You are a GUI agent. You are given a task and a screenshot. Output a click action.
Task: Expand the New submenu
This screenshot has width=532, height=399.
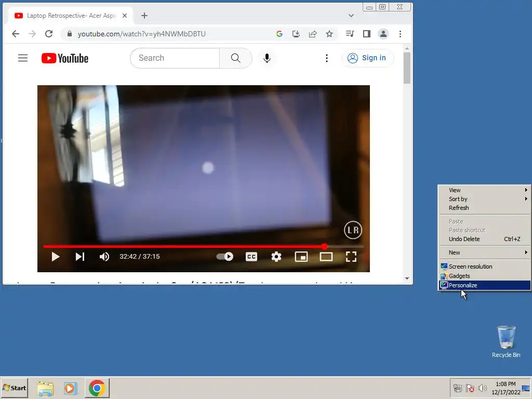point(485,252)
